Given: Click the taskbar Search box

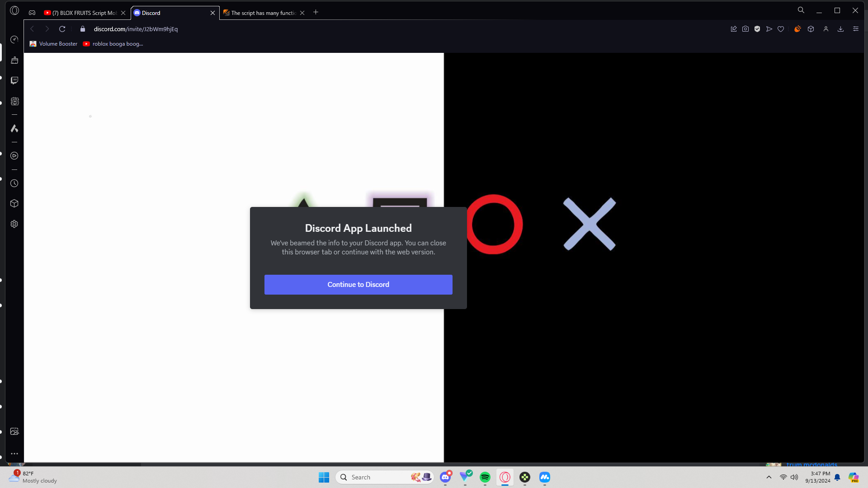Looking at the screenshot, I should point(385,477).
